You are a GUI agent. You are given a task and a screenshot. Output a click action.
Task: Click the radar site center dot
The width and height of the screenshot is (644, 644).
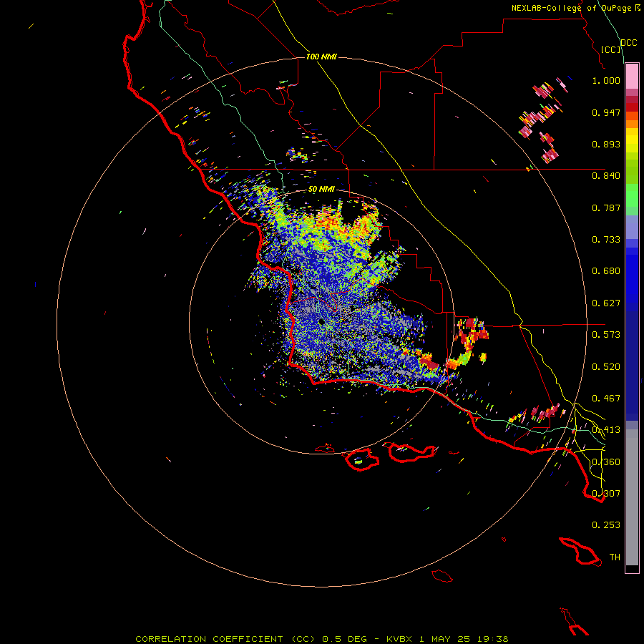point(321,322)
